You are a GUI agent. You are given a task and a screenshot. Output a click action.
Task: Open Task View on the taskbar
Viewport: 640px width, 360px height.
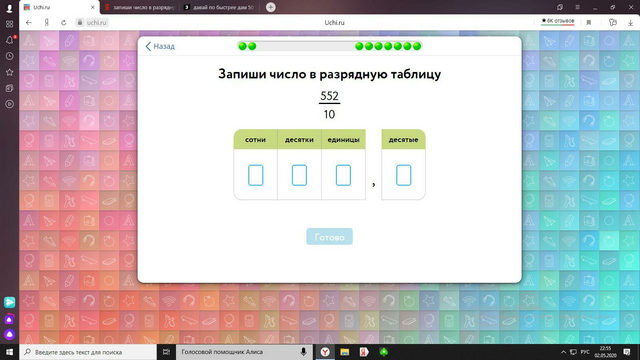point(166,352)
